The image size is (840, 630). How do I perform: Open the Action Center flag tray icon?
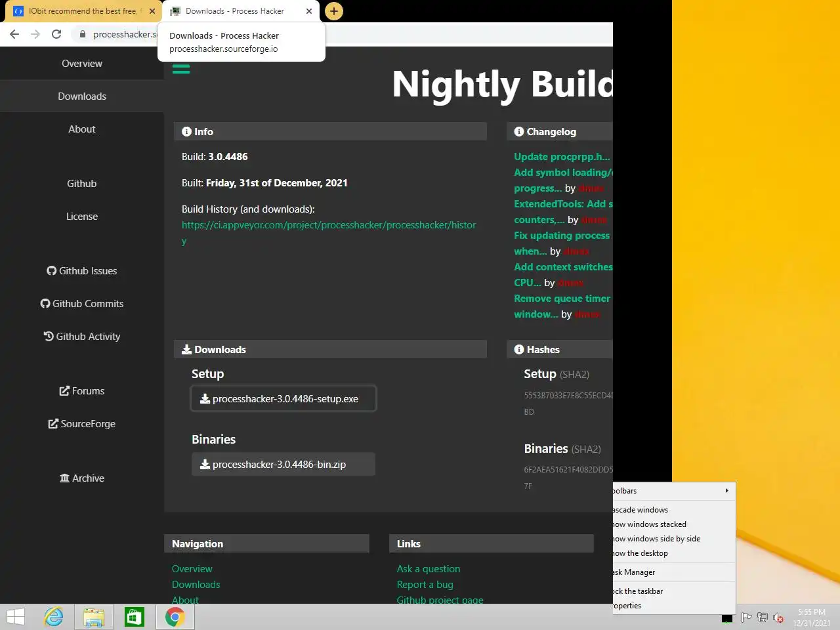pos(746,618)
